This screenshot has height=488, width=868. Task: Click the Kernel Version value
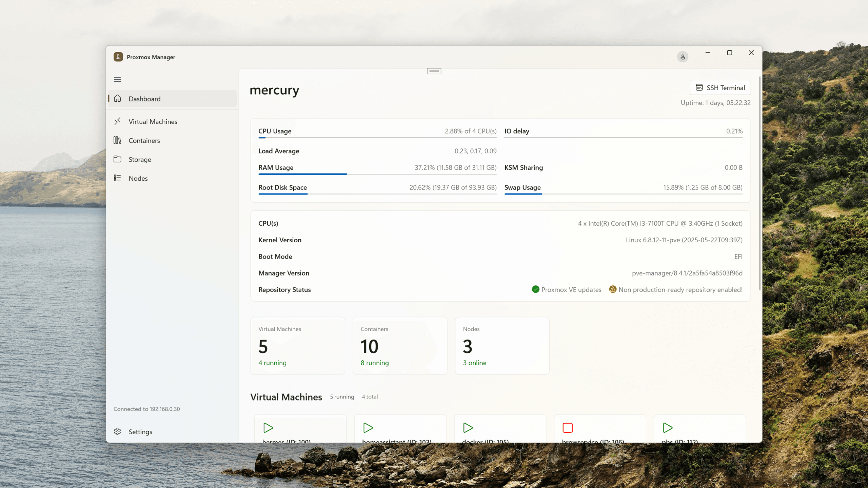pos(684,240)
